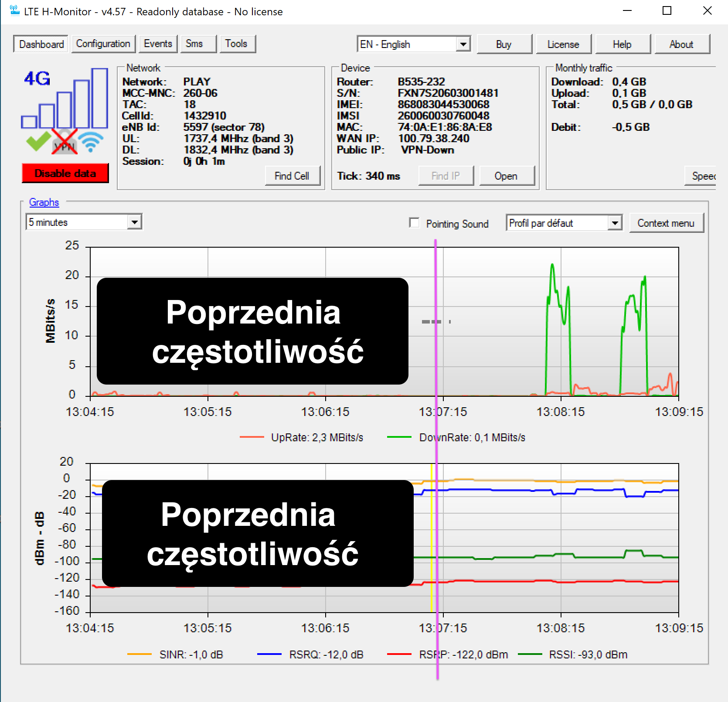This screenshot has height=702, width=728.
Task: Click the 4G signal bars icon
Action: pos(65,98)
